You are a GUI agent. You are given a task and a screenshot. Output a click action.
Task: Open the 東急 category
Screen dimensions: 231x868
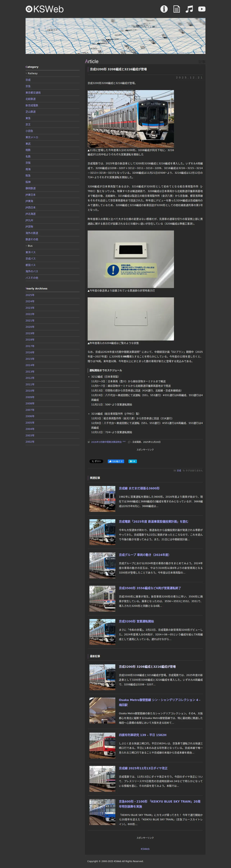pos(28,118)
